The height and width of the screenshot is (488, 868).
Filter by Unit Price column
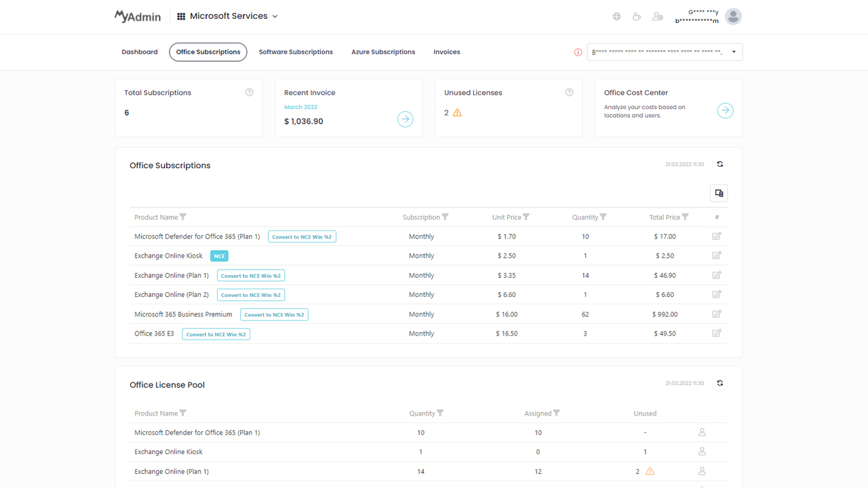526,217
